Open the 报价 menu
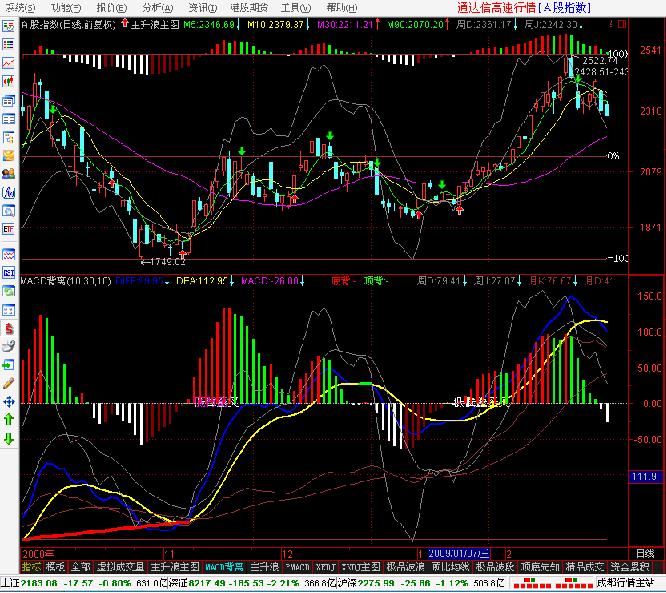Viewport: 666px width, 593px height. pos(112,8)
